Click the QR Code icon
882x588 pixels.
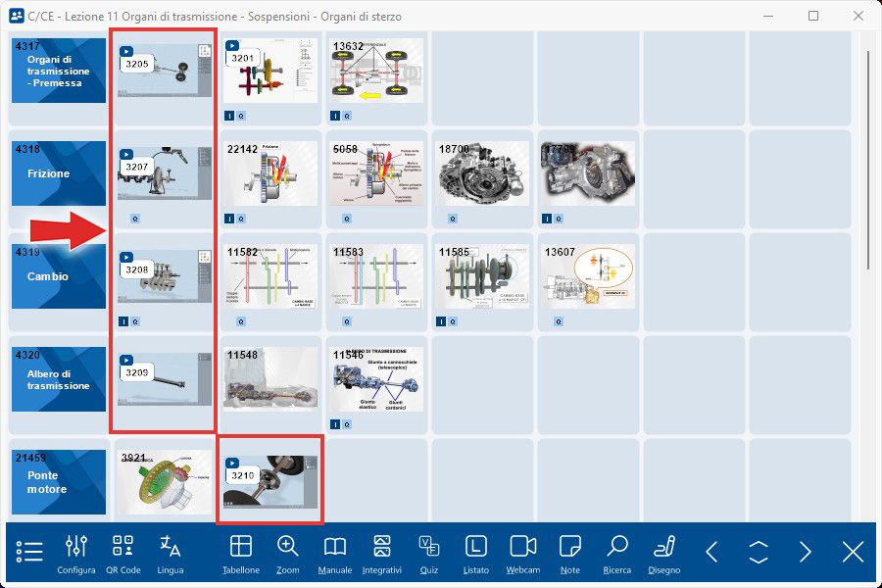pos(123,553)
